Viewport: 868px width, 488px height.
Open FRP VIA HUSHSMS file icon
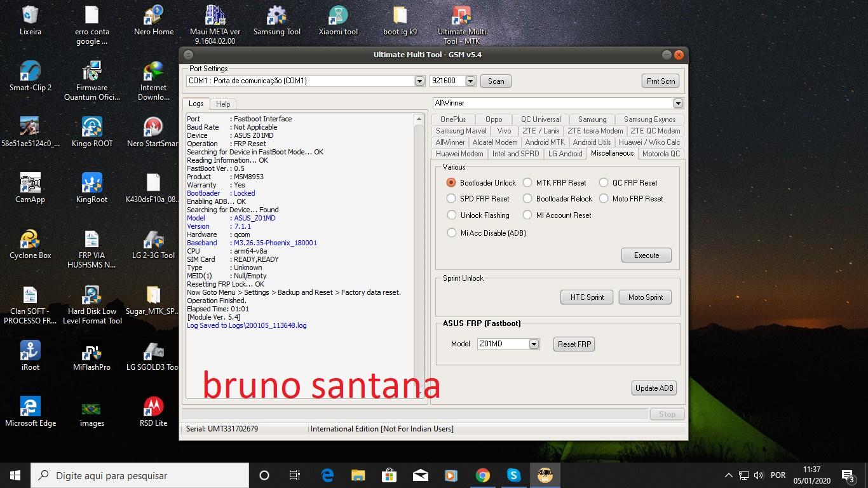[x=92, y=248]
